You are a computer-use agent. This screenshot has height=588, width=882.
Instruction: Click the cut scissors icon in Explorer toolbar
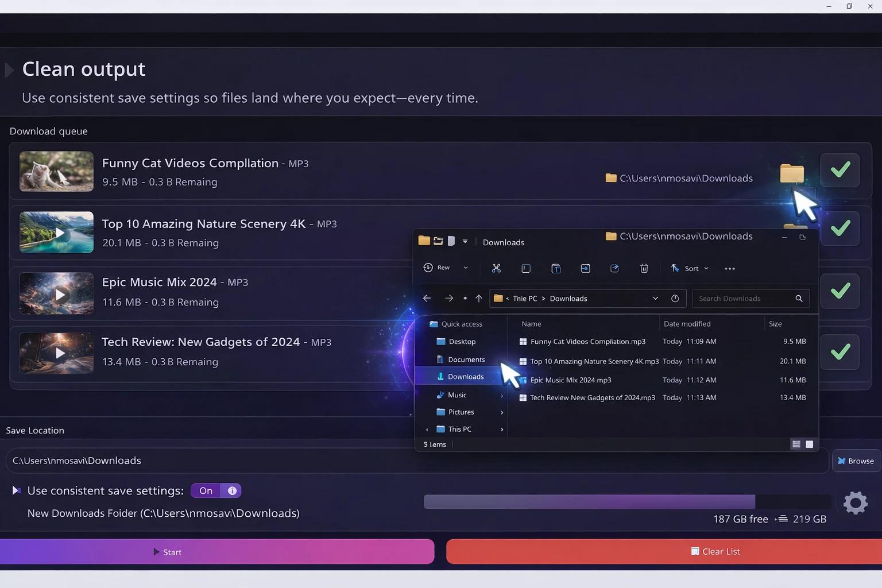pyautogui.click(x=496, y=268)
